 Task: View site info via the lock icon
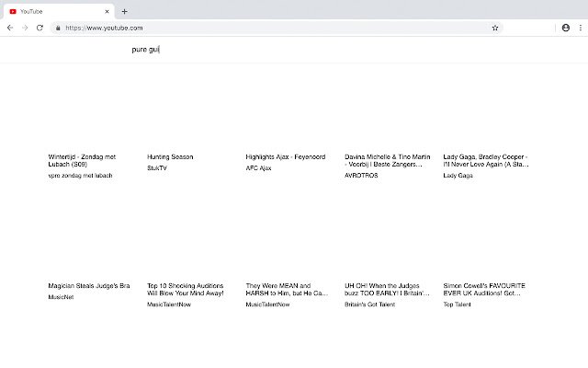click(58, 28)
